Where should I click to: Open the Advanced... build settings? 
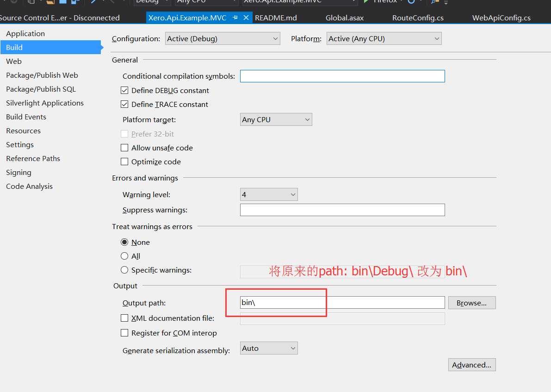point(471,365)
